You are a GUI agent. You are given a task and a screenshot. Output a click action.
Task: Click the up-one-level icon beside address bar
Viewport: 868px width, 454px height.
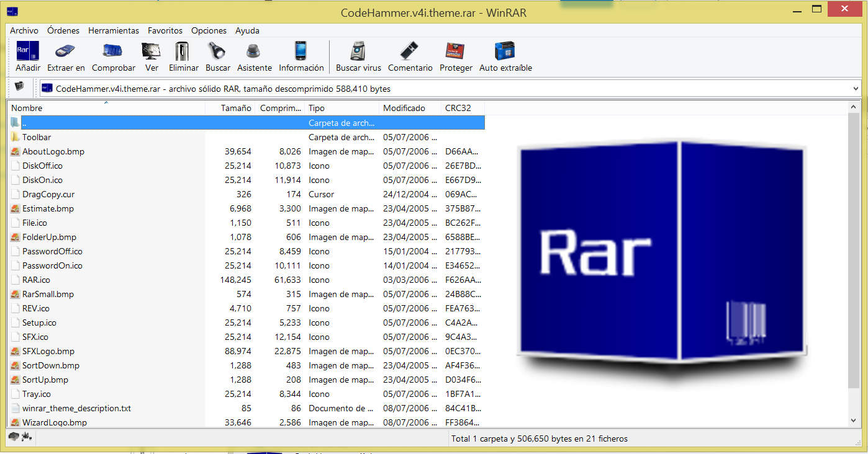pos(19,87)
